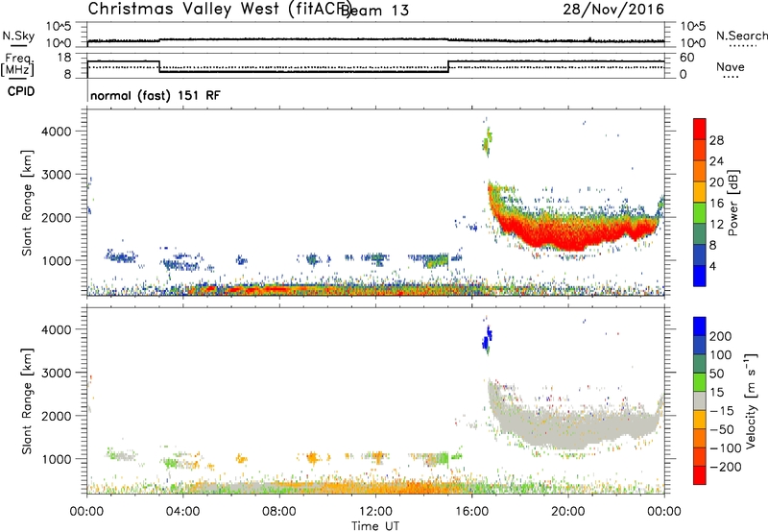This screenshot has width=768, height=532.
Task: Click the '200' label on Velocity colorbar
Action: coord(721,336)
